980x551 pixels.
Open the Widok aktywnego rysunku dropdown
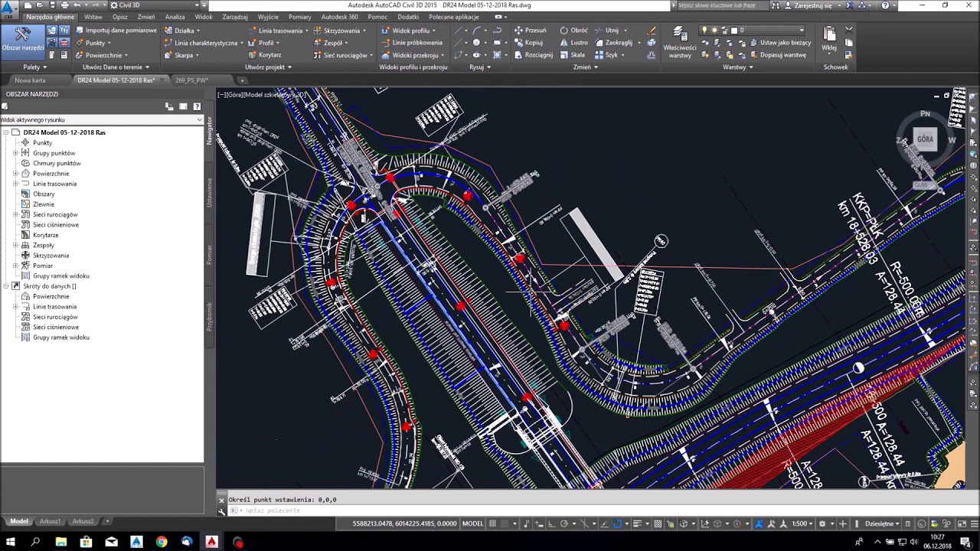(101, 120)
